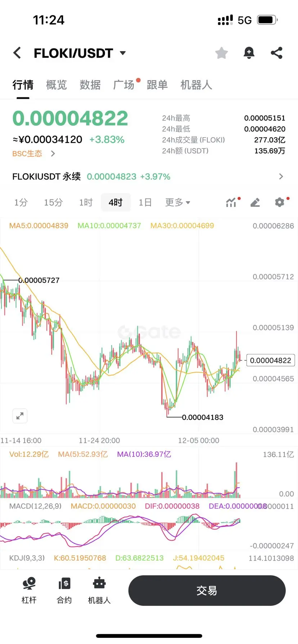Select the 1日 timeframe
The height and width of the screenshot is (644, 298).
(x=145, y=202)
